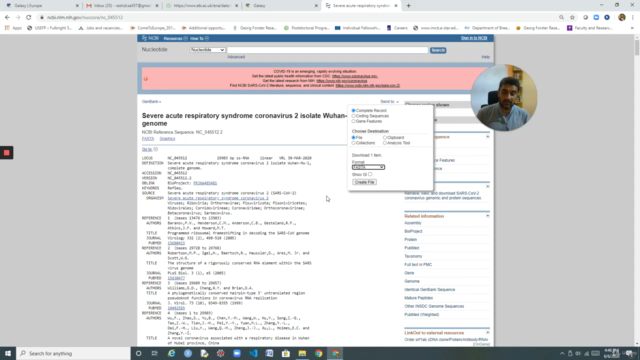Choose File as destination
Image resolution: width=640 pixels, height=360 pixels.
click(353, 138)
